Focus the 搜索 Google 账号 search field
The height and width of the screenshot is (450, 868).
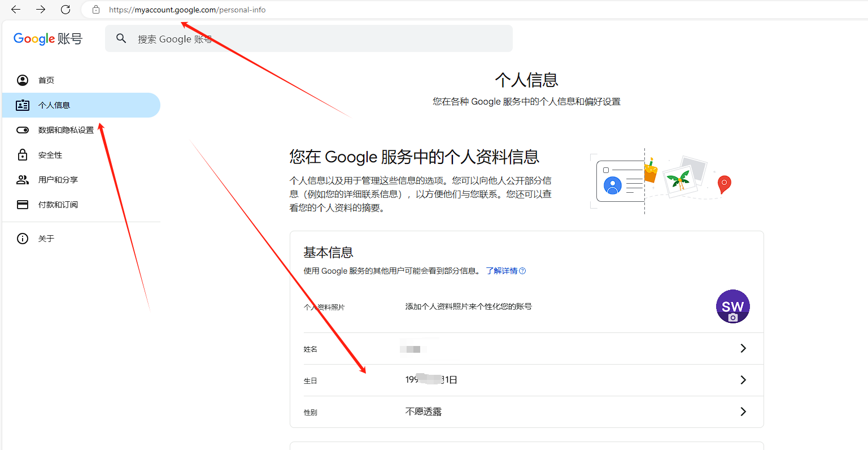point(309,38)
